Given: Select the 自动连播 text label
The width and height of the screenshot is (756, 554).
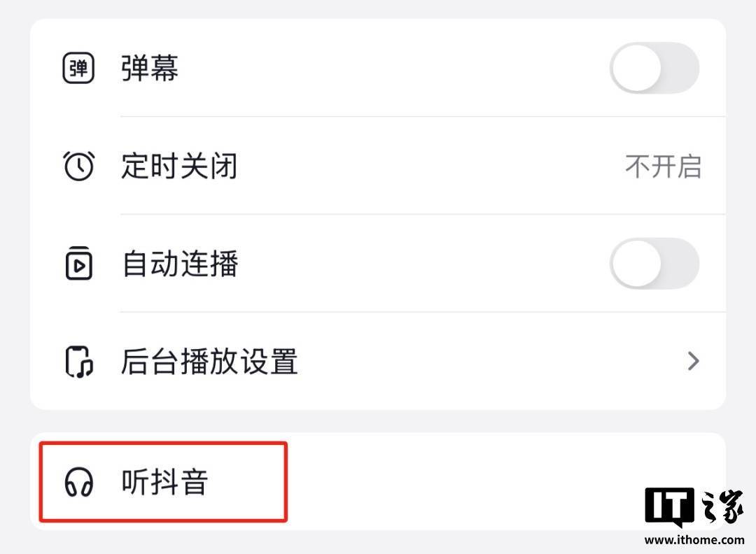Looking at the screenshot, I should click(x=180, y=264).
